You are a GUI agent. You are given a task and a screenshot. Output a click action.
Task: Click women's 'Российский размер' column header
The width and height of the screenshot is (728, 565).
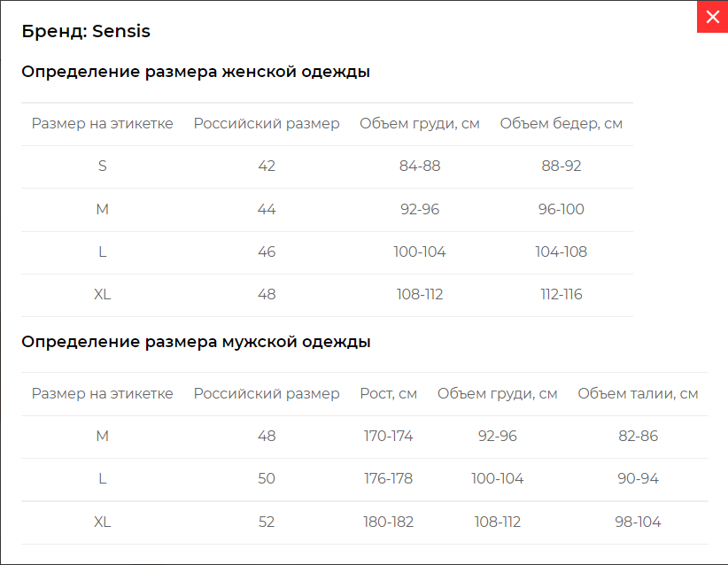pos(267,123)
